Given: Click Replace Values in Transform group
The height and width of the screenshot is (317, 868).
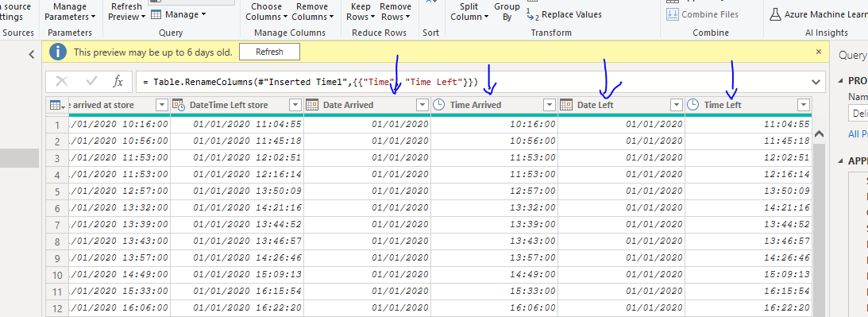Looking at the screenshot, I should coord(564,14).
